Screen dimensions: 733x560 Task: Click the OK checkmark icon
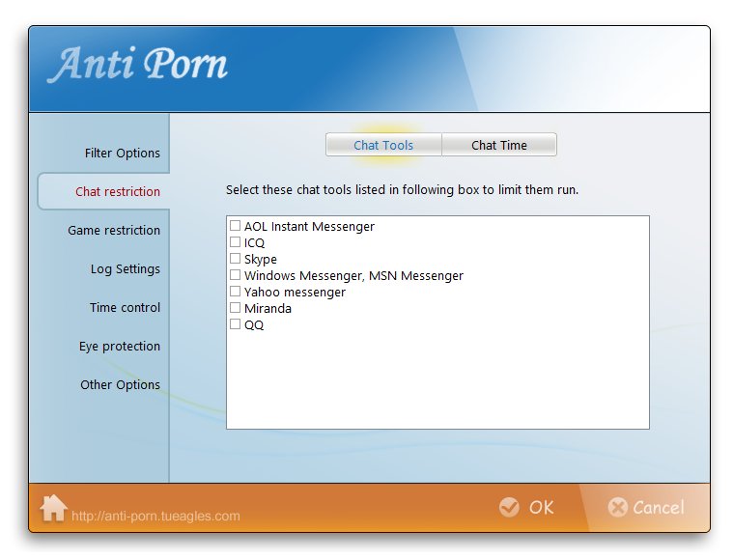click(x=509, y=507)
